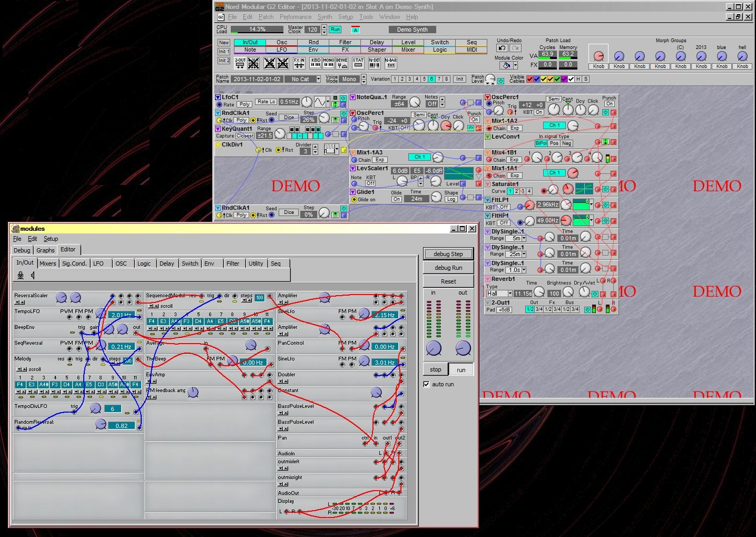Toggle Punch On in top-right OscPerc1

click(610, 104)
